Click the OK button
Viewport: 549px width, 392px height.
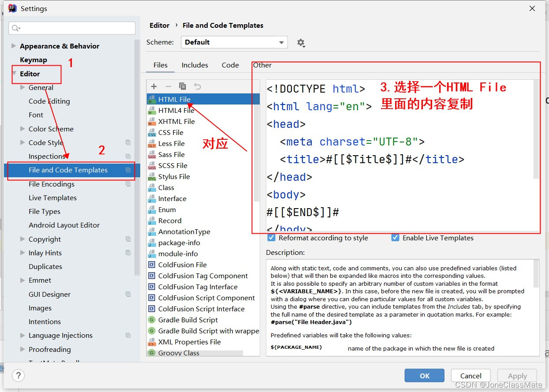click(424, 375)
